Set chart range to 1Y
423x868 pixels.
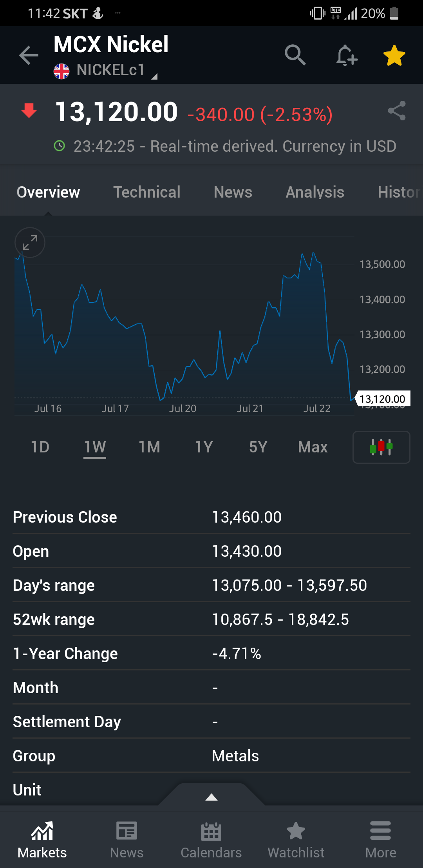coord(204,447)
